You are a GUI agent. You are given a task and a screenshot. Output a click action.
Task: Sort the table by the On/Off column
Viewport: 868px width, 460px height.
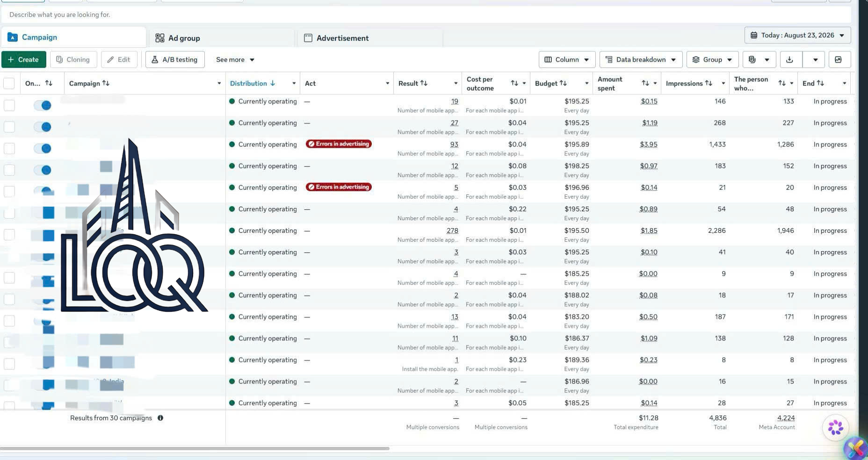point(49,83)
